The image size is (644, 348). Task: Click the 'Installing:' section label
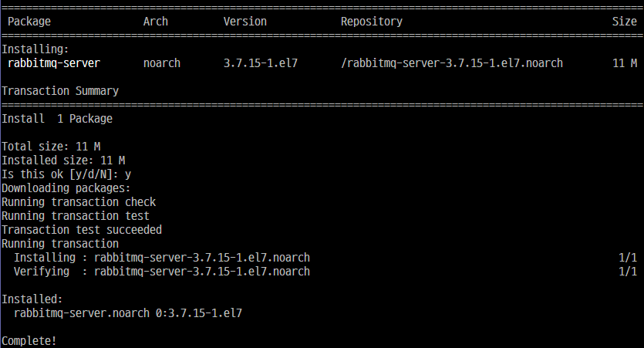(x=35, y=49)
